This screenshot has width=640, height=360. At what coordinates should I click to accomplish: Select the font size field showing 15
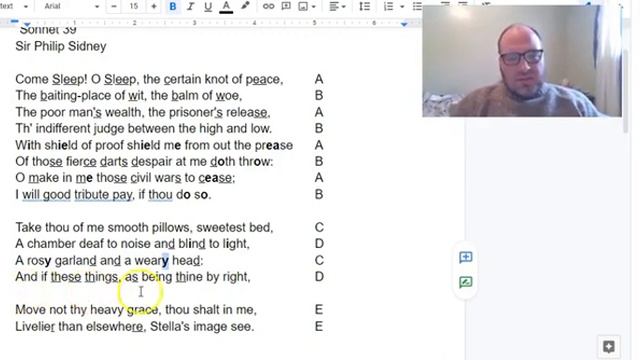tap(134, 7)
